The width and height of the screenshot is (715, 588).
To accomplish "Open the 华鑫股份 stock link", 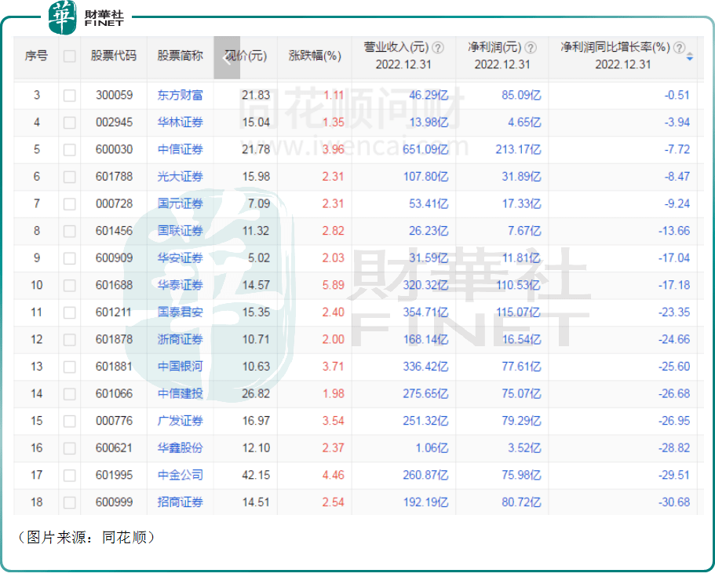I will click(180, 448).
